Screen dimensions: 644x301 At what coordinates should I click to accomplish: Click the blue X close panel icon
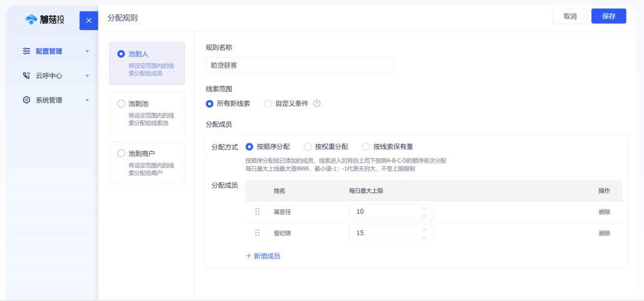88,21
